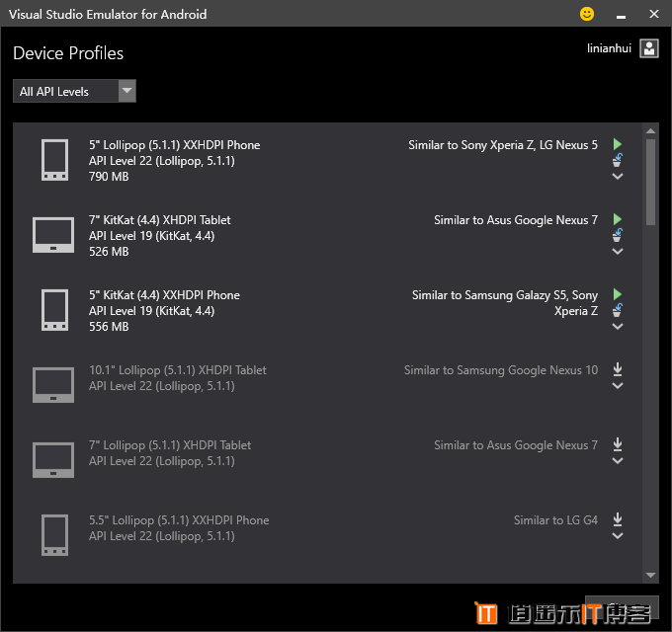Select the '5" KitKat (4.4) XXHDPI Phone' title
The height and width of the screenshot is (632, 672).
pos(165,295)
